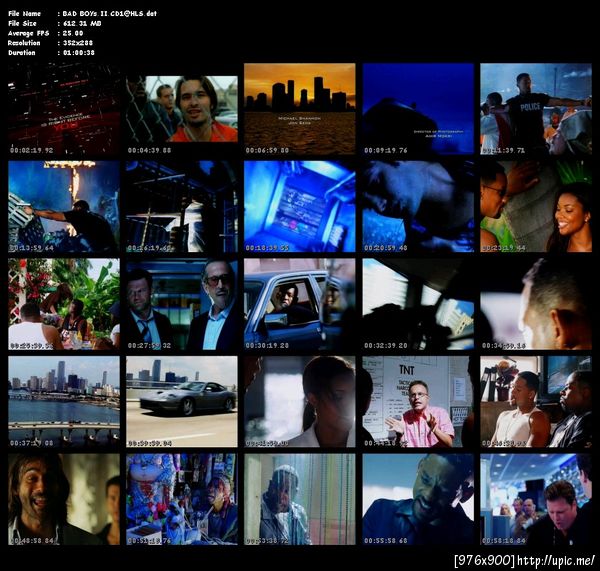Open the POLICE shirt officer thumbnail
This screenshot has width=600, height=571.
(536, 109)
